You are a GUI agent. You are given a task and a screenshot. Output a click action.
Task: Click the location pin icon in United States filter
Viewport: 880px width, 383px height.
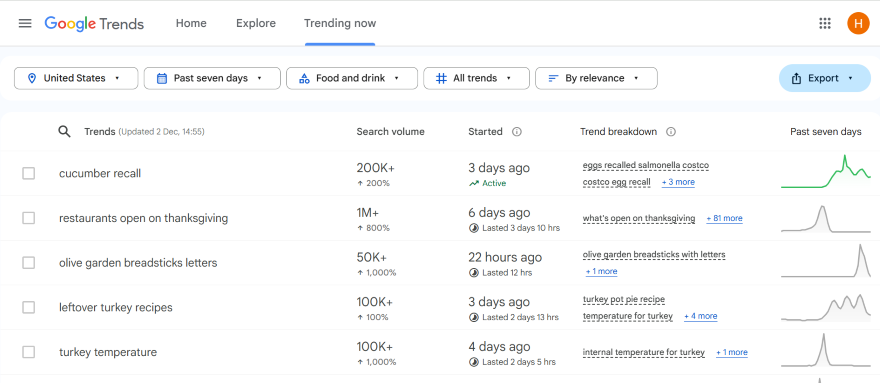[x=31, y=78]
